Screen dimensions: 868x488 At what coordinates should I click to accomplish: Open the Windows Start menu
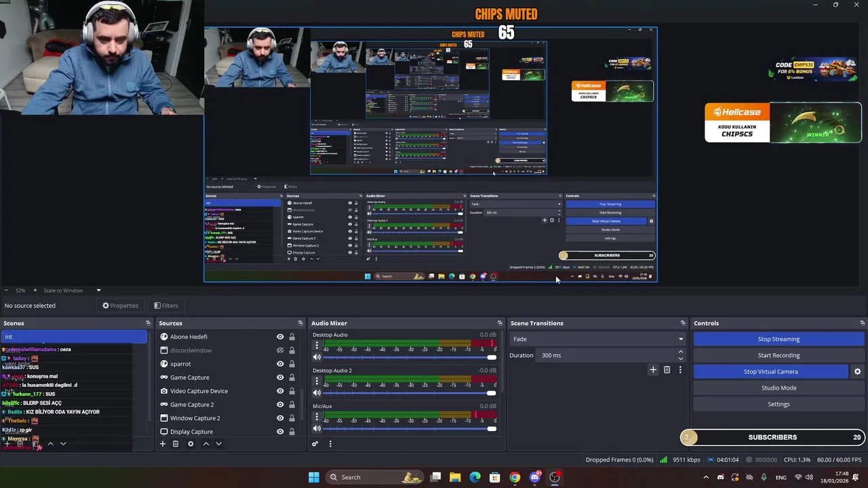314,477
